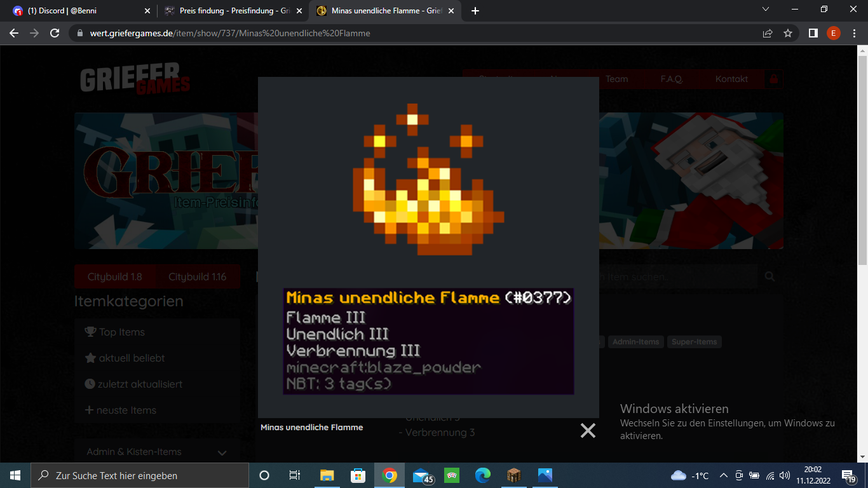Bookmark this page with the star icon
The width and height of the screenshot is (868, 488).
point(788,33)
